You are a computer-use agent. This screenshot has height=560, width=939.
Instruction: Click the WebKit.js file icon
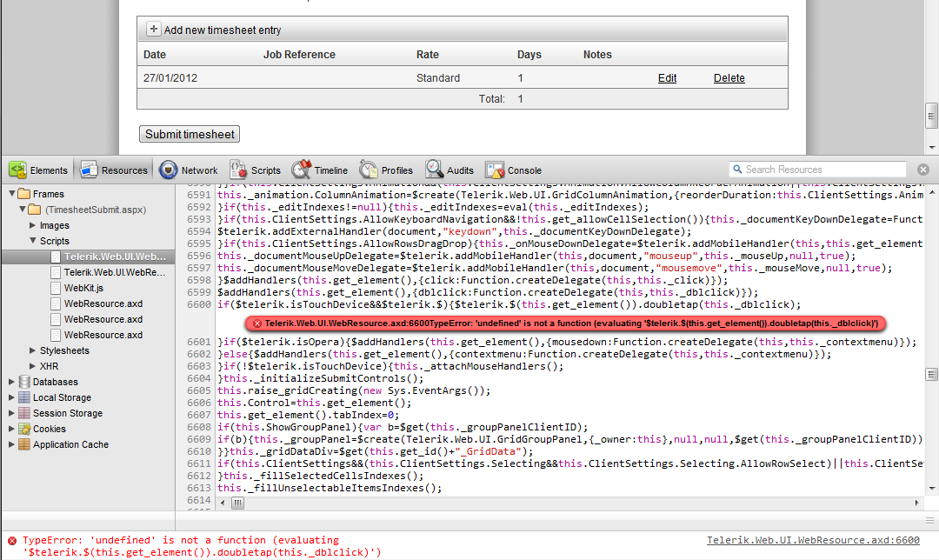(56, 288)
